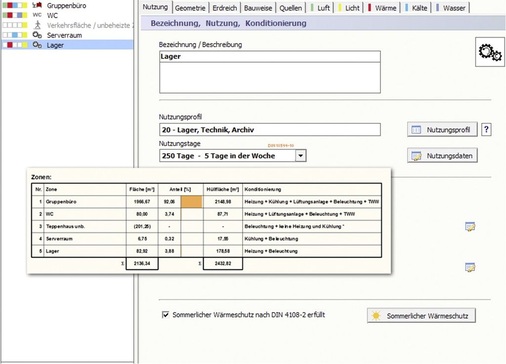Click the gears settings icon button
The image size is (506, 364).
pyautogui.click(x=490, y=52)
